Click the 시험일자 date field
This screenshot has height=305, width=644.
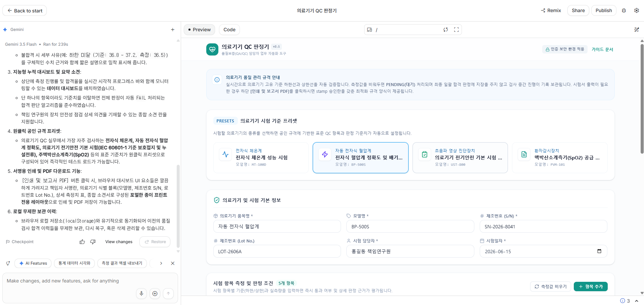point(543,251)
